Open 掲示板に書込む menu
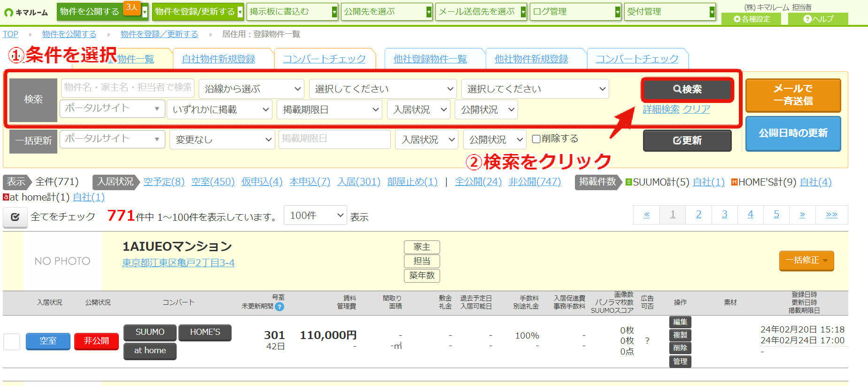Viewport: 868px width, 386px height. (x=292, y=12)
